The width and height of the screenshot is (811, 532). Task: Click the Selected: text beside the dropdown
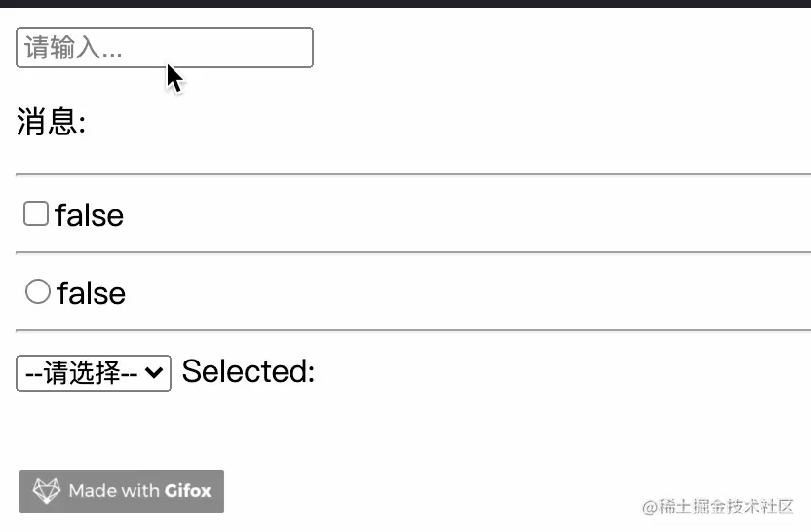(x=249, y=371)
